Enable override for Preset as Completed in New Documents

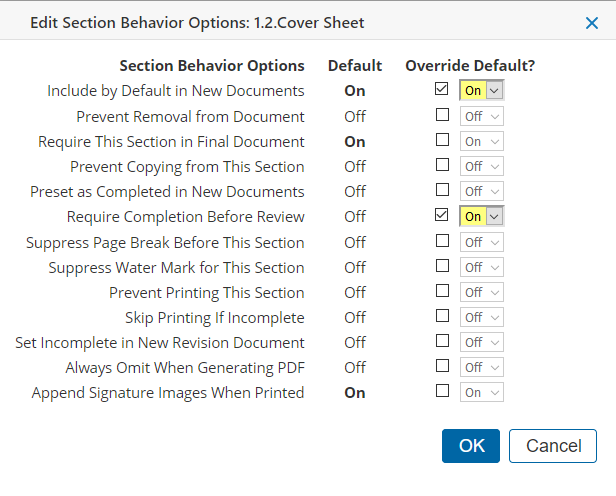pyautogui.click(x=442, y=191)
